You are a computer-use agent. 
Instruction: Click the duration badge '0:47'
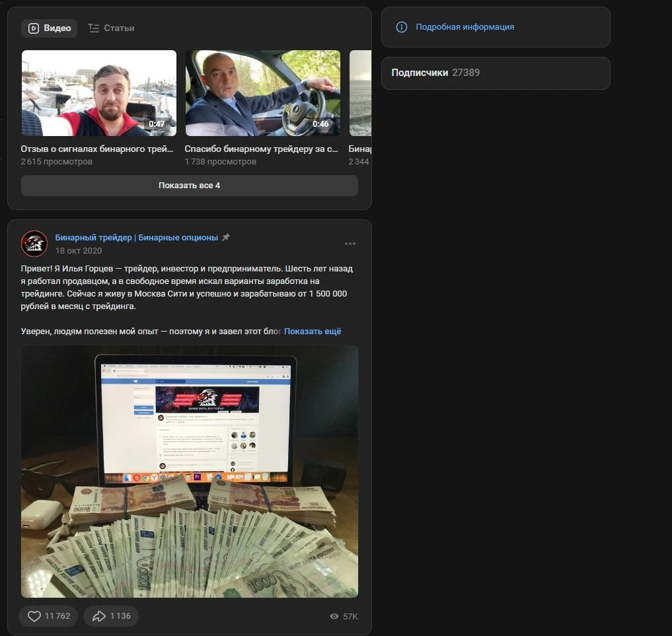(x=157, y=124)
